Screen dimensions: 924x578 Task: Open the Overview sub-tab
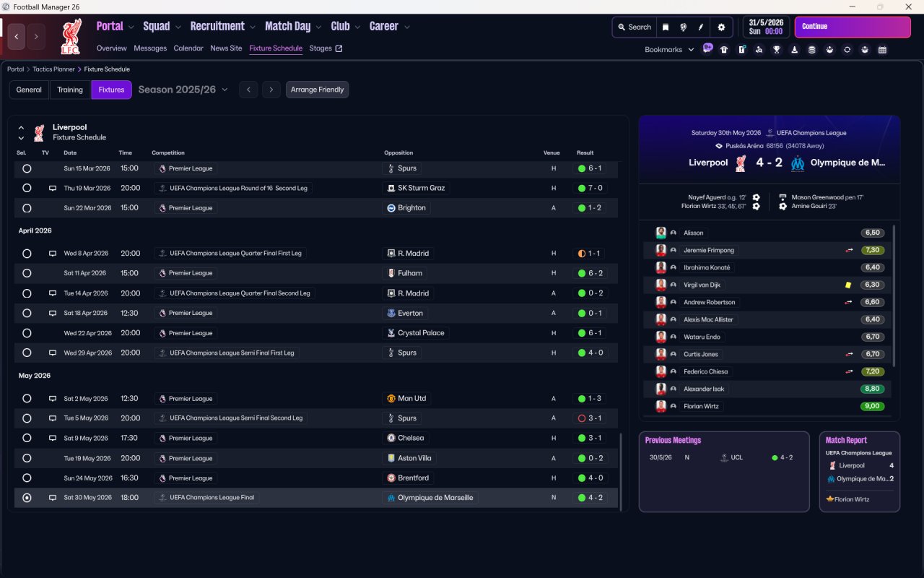tap(111, 48)
